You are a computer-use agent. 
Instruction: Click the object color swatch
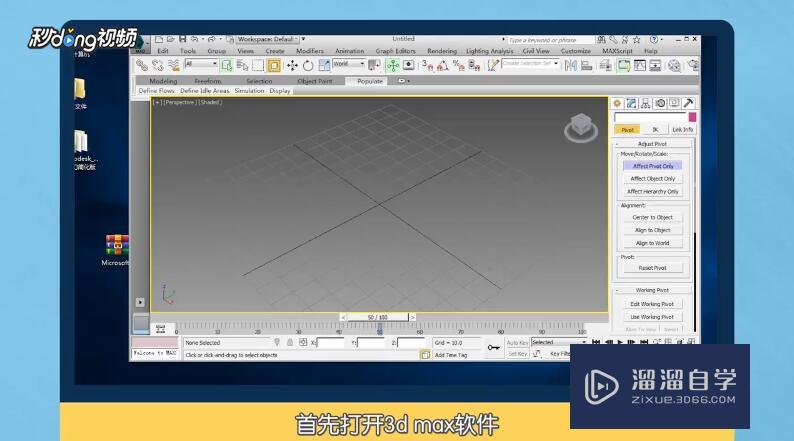[x=692, y=117]
